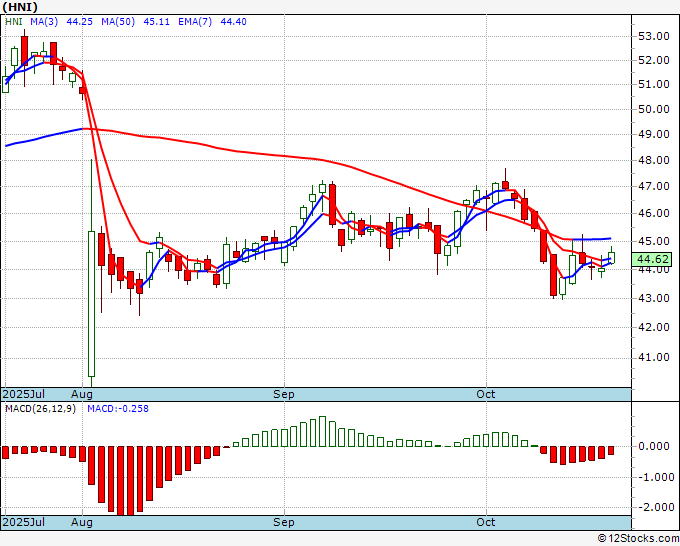Click the 0.000 MACD axis label
The image size is (680, 546).
click(657, 446)
